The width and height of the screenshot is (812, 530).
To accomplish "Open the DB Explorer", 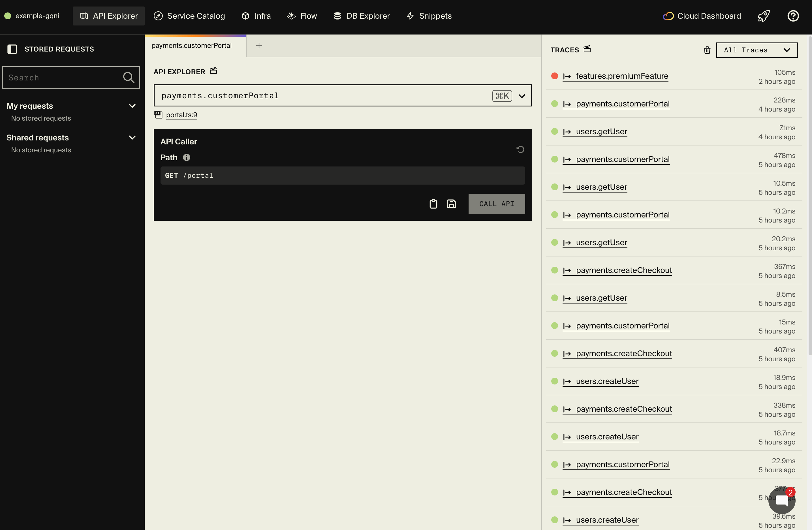I will [361, 16].
